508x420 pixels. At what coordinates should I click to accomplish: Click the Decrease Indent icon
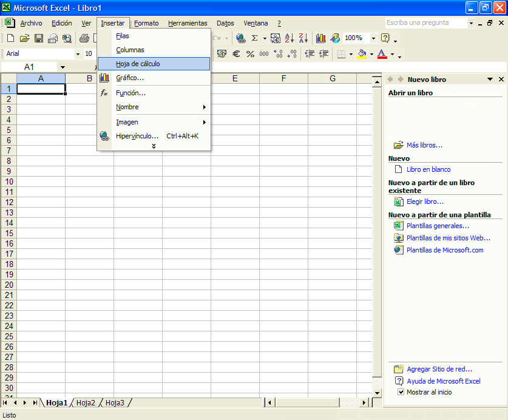[310, 53]
